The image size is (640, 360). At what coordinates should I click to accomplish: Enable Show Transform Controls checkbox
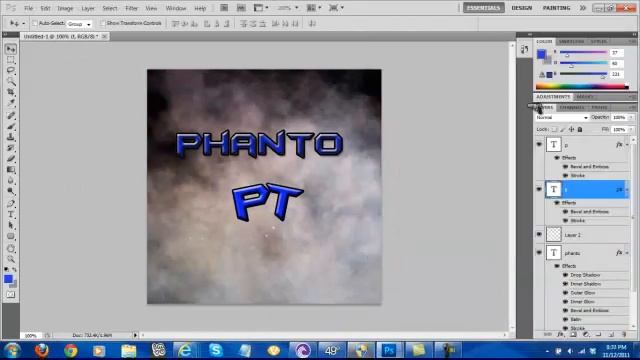coord(102,23)
